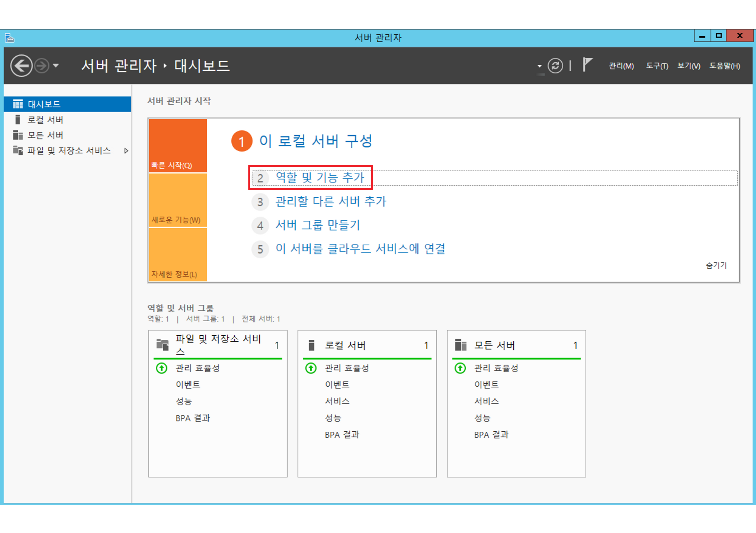Click the 로컬 서버 tile server icon

coord(311,345)
